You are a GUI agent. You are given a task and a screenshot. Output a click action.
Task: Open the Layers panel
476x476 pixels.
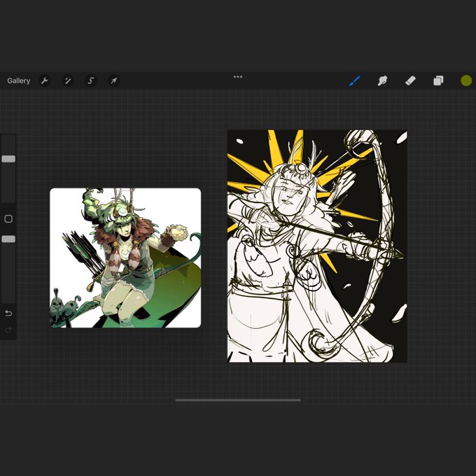coord(438,80)
